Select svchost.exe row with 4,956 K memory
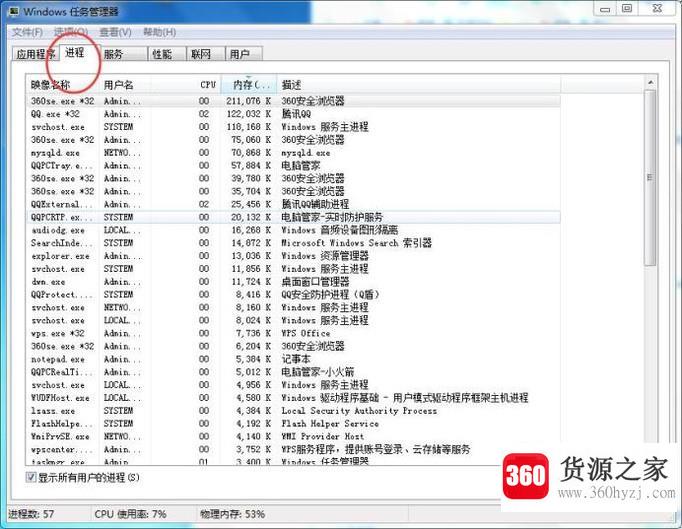Image resolution: width=682 pixels, height=529 pixels. 293,385
